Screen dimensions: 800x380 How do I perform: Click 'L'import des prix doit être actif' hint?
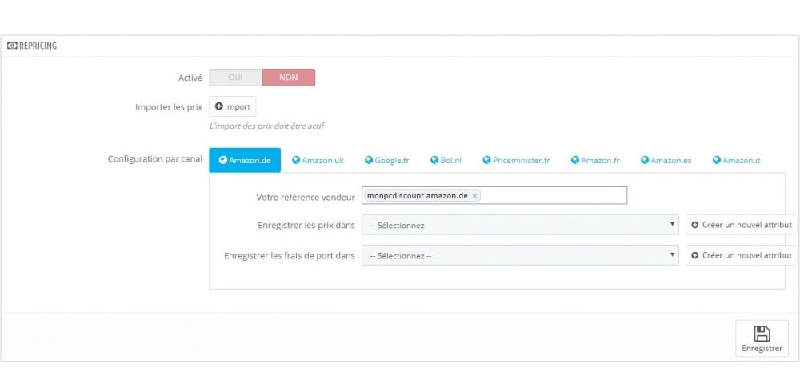(x=267, y=125)
